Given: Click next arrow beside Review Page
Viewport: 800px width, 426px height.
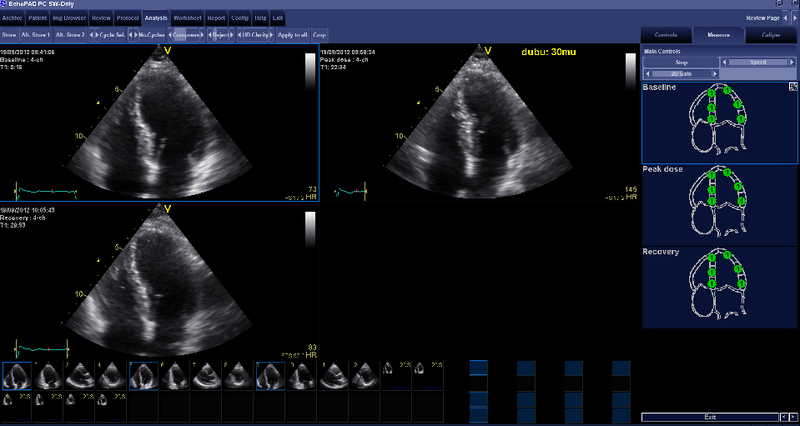Looking at the screenshot, I should [794, 18].
